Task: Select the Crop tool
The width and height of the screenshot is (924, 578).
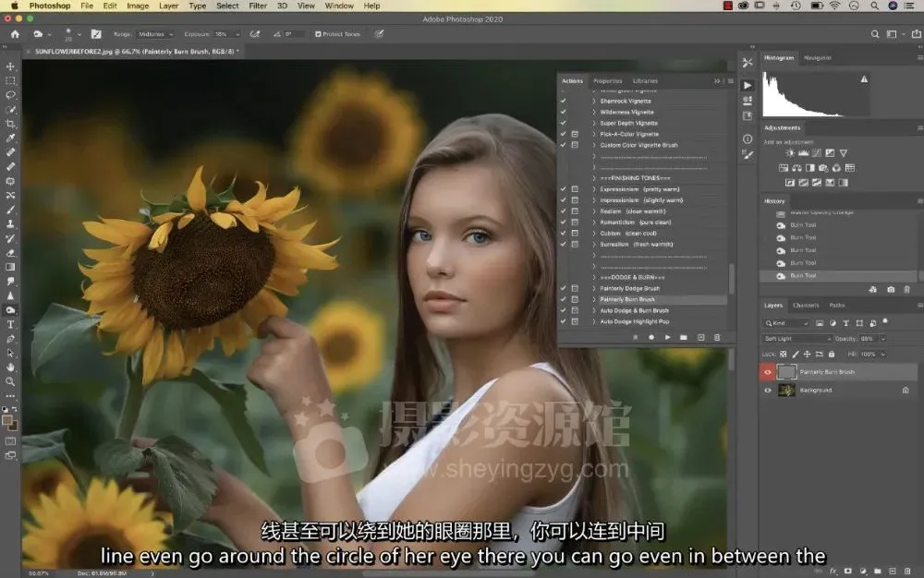Action: pyautogui.click(x=10, y=124)
